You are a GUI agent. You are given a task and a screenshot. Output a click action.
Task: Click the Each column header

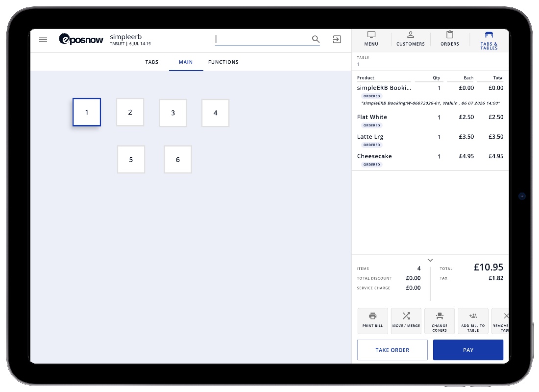coord(468,78)
